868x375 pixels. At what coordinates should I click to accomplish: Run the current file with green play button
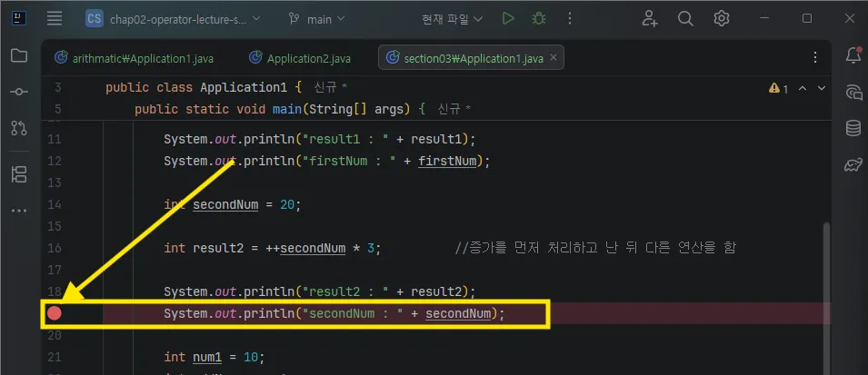click(x=508, y=19)
